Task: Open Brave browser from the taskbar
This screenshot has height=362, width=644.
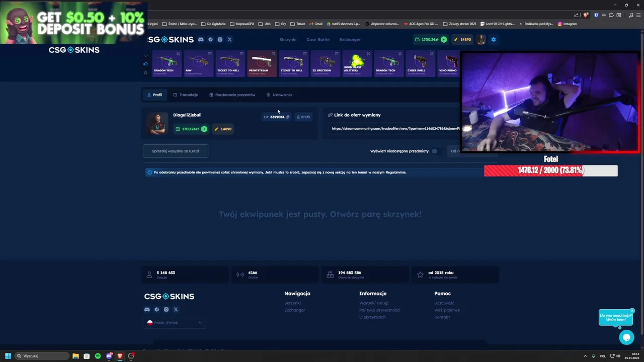Action: 120,356
